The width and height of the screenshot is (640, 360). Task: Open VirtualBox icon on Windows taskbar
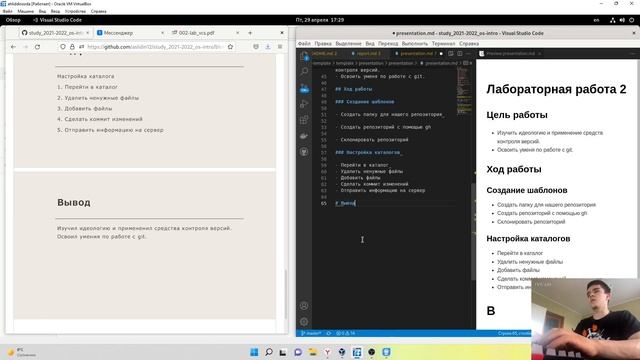coord(342,352)
